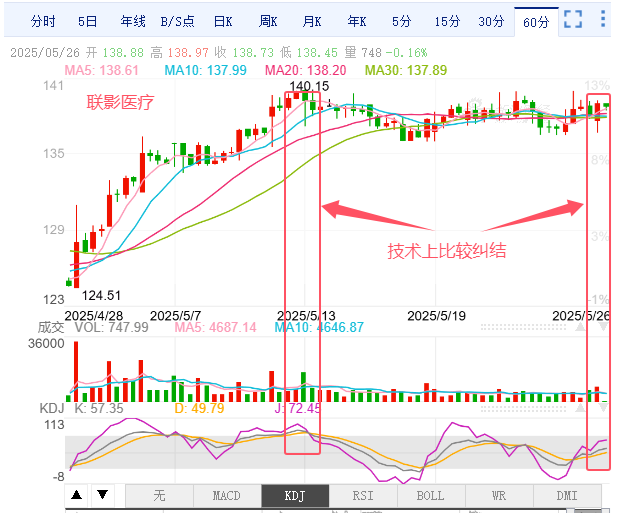Viewport: 622px width, 513px height.
Task: Open the 年线 chart tab
Action: (133, 21)
